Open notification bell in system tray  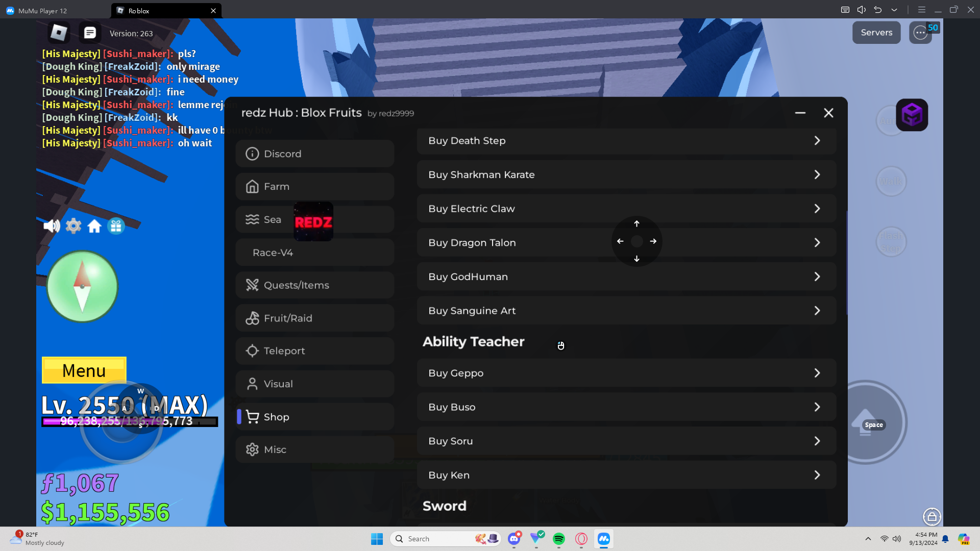[x=945, y=539]
